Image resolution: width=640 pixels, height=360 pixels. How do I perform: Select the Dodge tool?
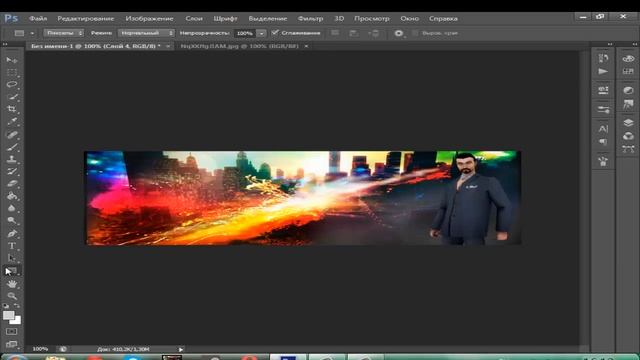pos(11,220)
